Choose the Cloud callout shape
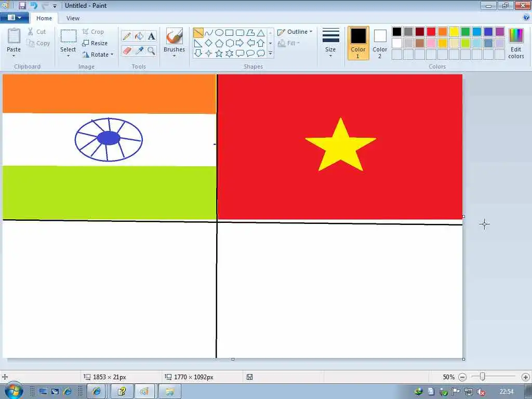Image resolution: width=532 pixels, height=399 pixels. [x=261, y=54]
